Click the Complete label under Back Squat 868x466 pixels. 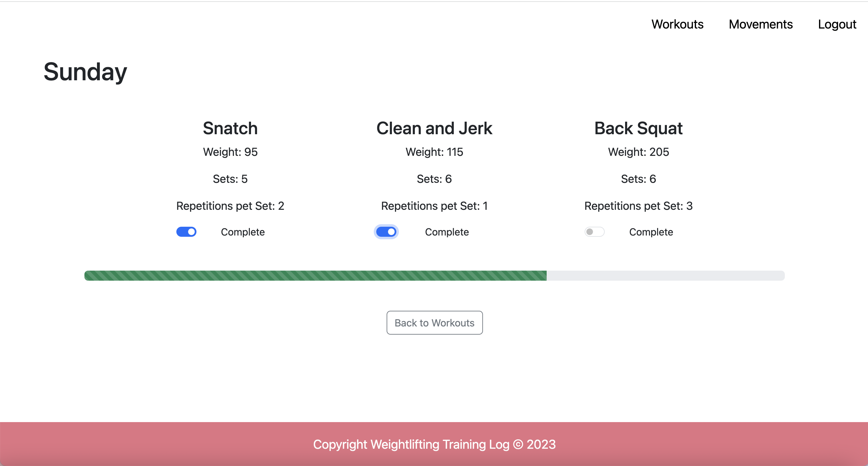click(651, 232)
